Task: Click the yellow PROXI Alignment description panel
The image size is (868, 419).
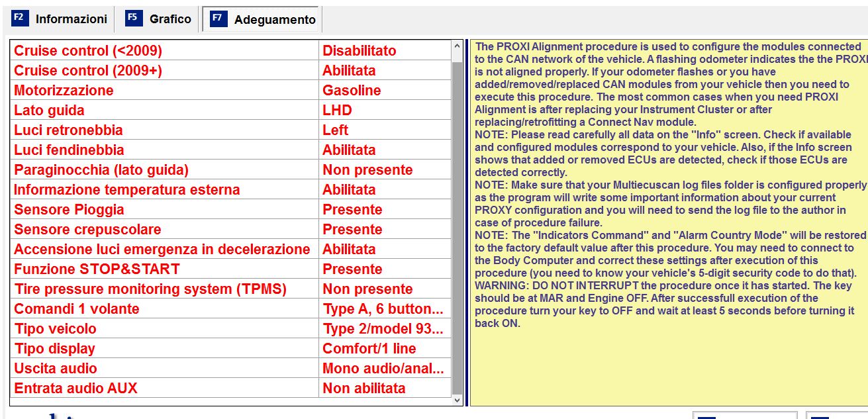Action: coord(669,222)
